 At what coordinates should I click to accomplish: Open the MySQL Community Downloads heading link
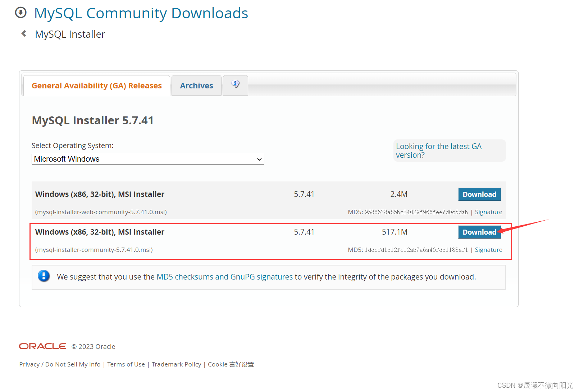tap(141, 13)
